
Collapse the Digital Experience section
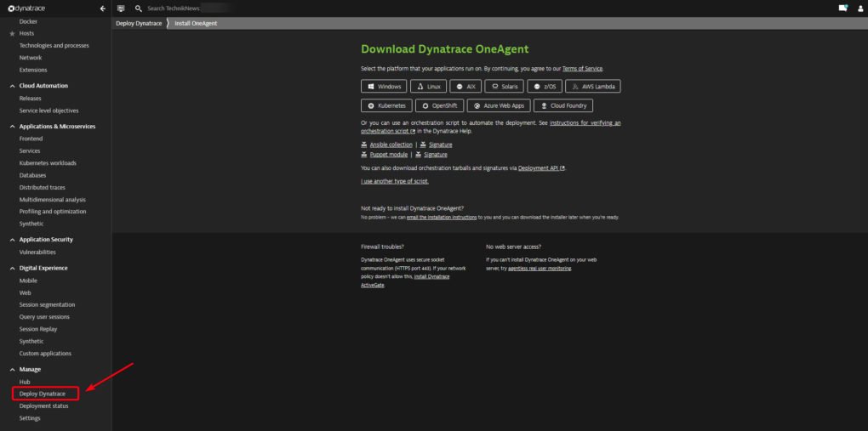(x=11, y=268)
